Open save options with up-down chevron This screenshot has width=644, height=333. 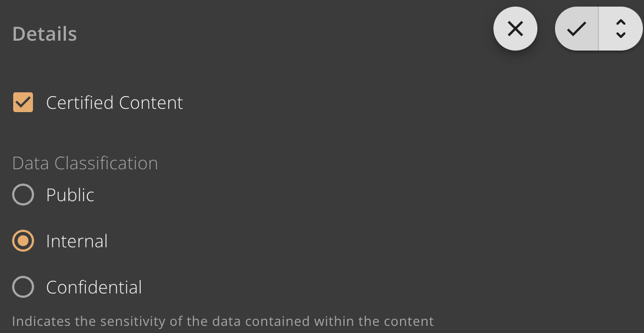(x=620, y=29)
